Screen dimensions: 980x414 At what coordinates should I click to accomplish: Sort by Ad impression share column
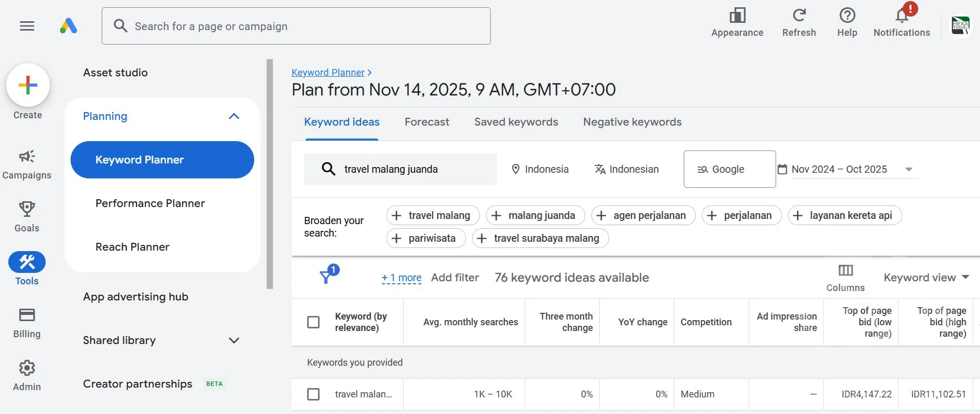[x=786, y=322]
